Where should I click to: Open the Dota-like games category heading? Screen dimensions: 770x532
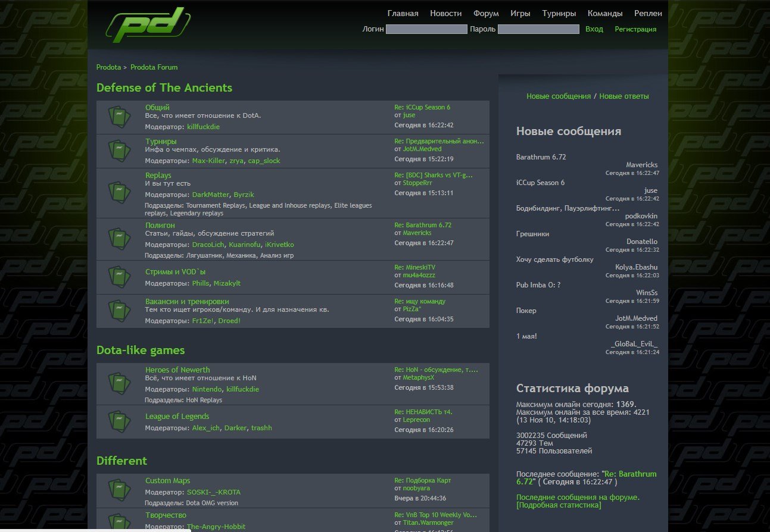pyautogui.click(x=141, y=351)
